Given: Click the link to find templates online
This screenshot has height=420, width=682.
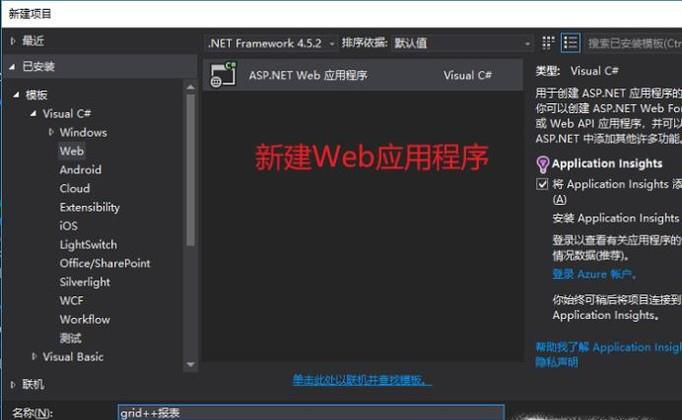Looking at the screenshot, I should (x=362, y=380).
